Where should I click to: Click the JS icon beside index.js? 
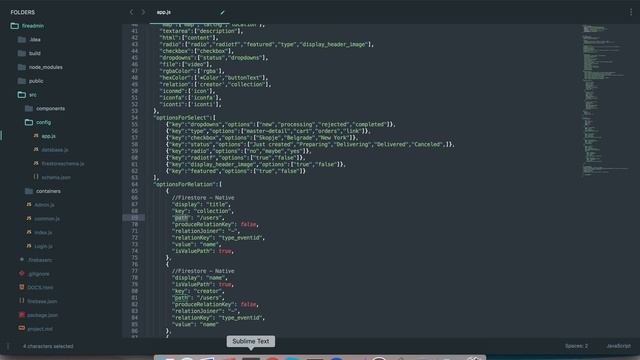(x=29, y=232)
